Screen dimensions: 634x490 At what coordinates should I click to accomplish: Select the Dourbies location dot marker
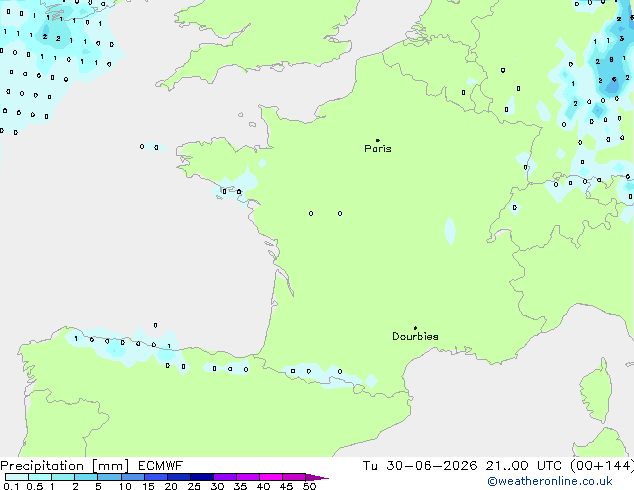(x=415, y=328)
